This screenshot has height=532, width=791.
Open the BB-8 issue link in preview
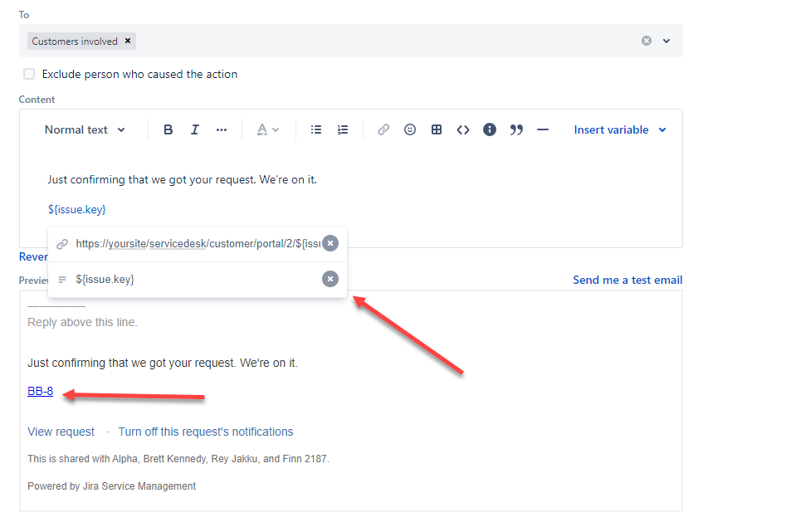click(41, 391)
